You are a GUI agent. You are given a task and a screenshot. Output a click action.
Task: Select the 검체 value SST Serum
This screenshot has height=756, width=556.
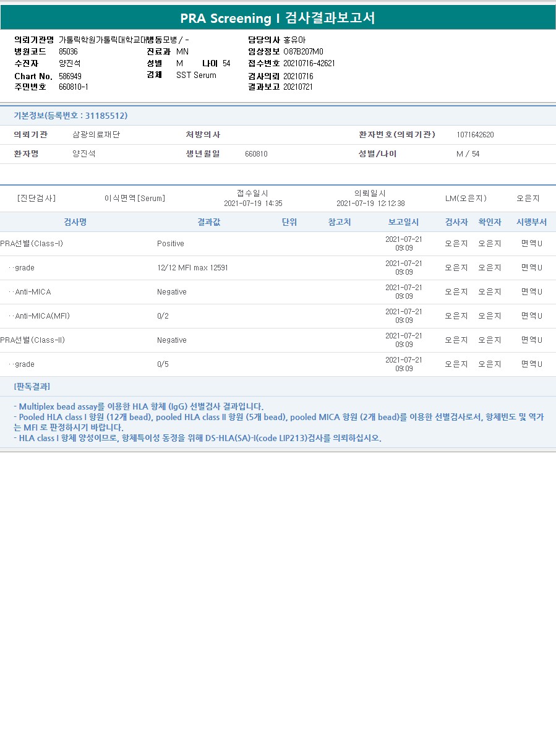coord(196,75)
